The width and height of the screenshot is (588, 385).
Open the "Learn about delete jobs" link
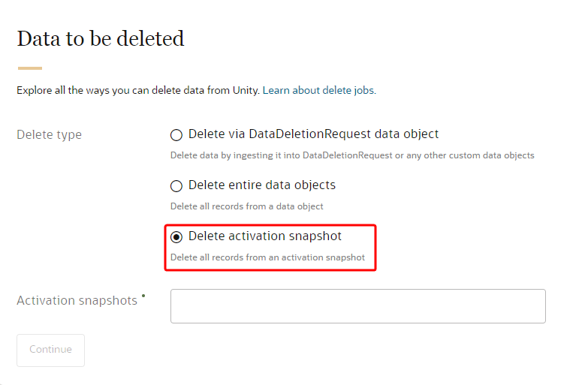point(318,90)
